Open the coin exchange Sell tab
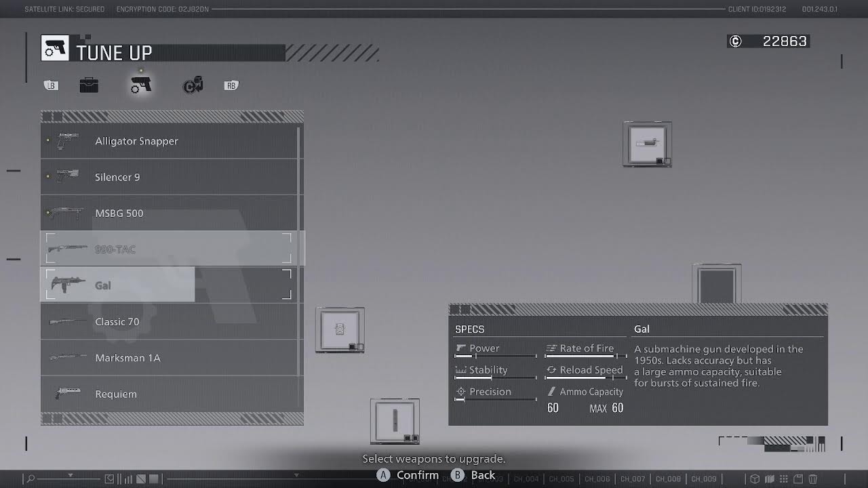 click(x=193, y=85)
